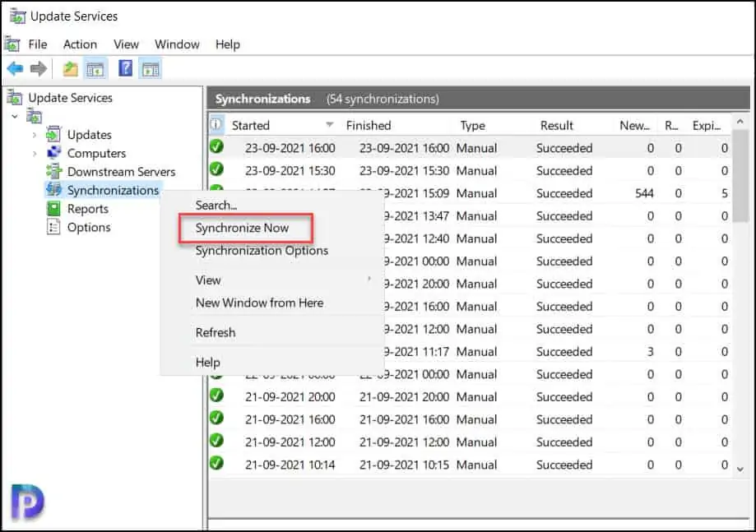Select Reports in the console tree
The width and height of the screenshot is (756, 532).
click(x=88, y=209)
